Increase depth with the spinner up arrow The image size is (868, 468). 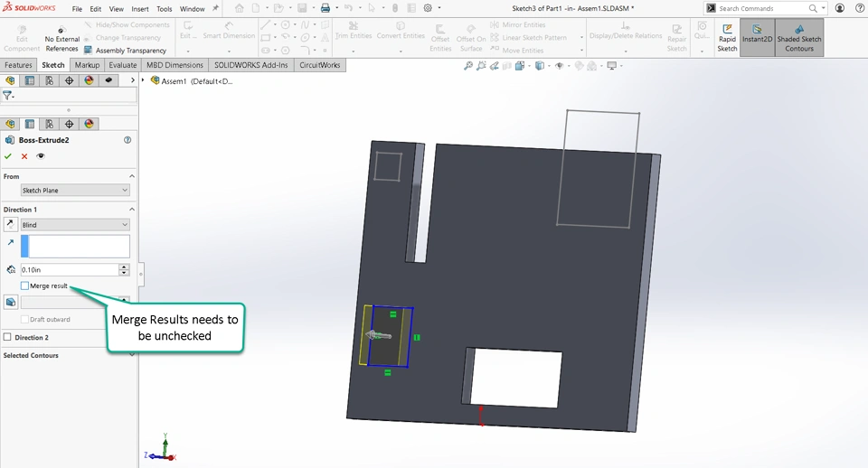pos(124,267)
